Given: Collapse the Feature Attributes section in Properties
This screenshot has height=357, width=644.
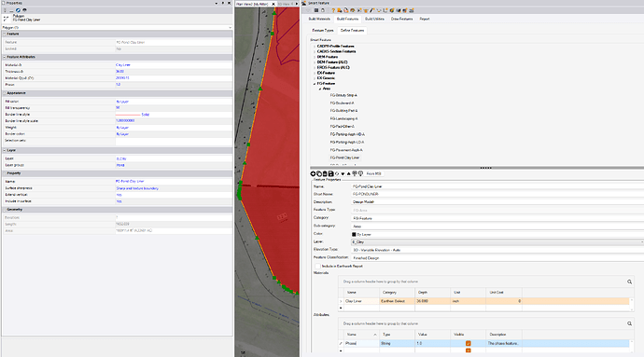Looking at the screenshot, I should pyautogui.click(x=5, y=57).
